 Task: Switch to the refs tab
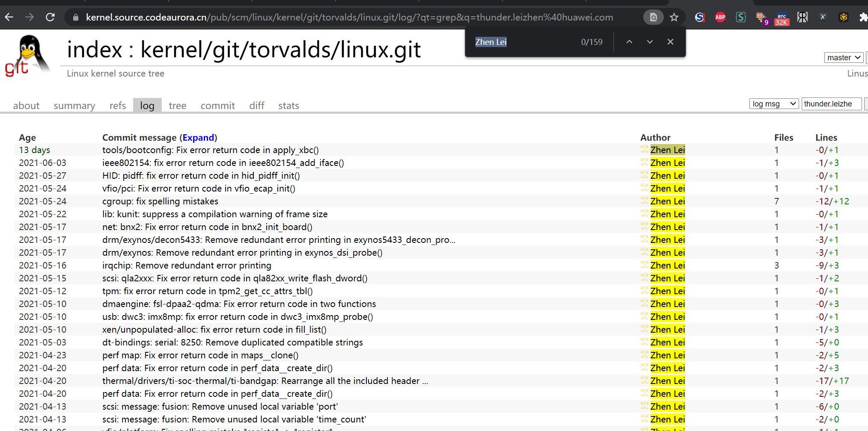pyautogui.click(x=118, y=106)
